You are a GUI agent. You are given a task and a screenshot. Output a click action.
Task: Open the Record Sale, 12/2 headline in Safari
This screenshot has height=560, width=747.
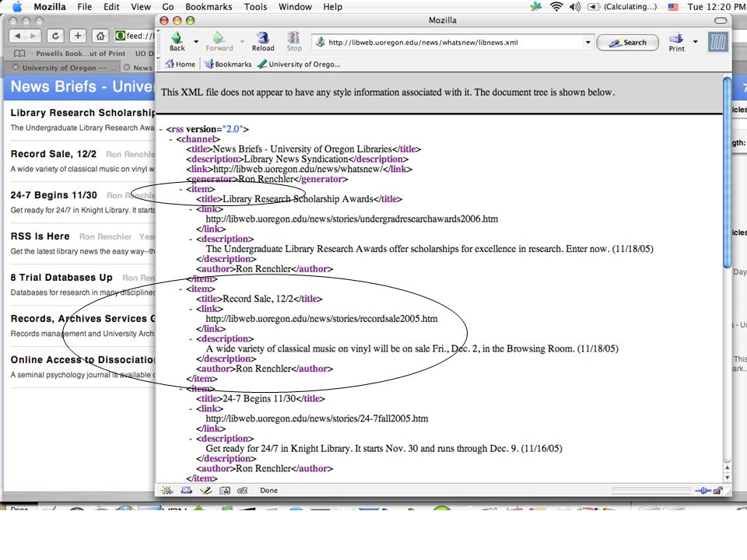54,154
